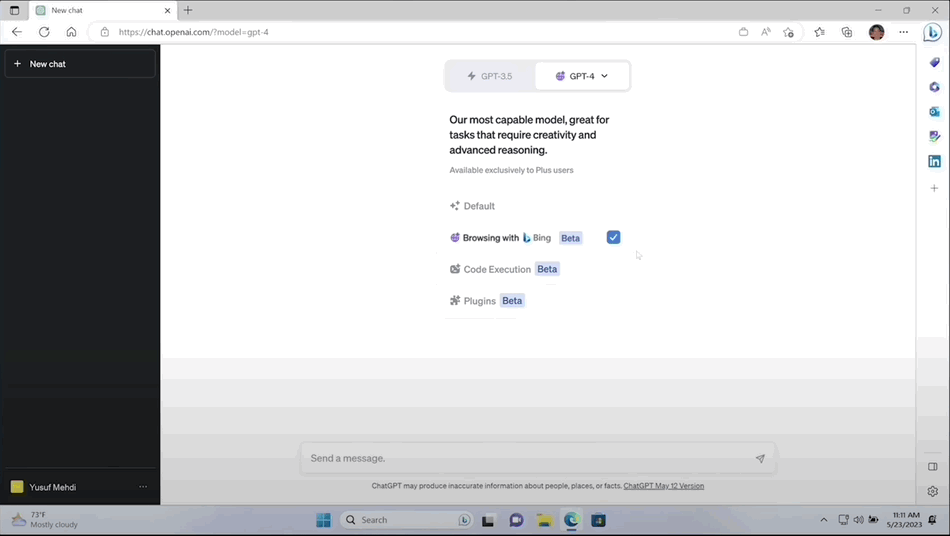Open browser home page icon
The image size is (950, 536).
71,32
